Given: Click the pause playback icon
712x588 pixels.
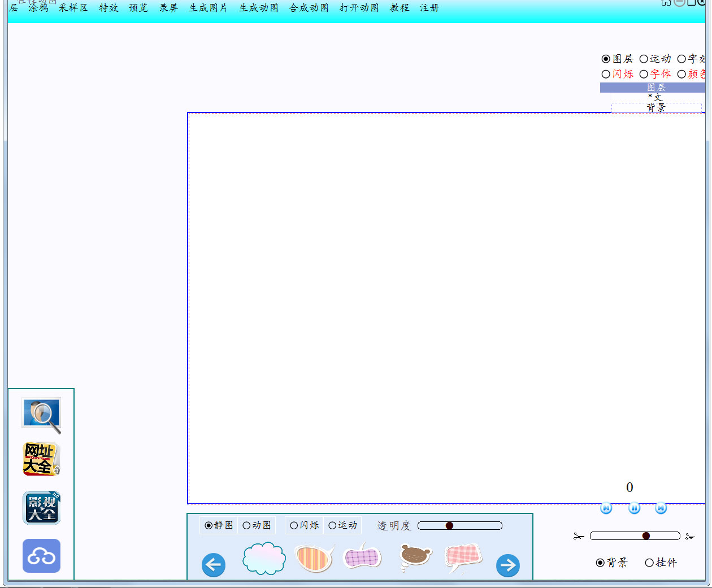Looking at the screenshot, I should click(634, 508).
